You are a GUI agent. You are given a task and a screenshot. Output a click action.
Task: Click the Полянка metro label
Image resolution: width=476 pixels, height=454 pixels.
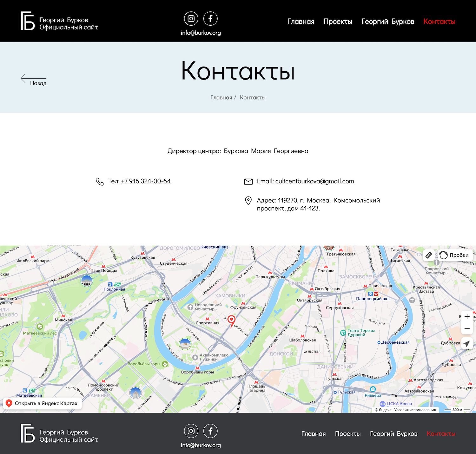click(x=326, y=271)
